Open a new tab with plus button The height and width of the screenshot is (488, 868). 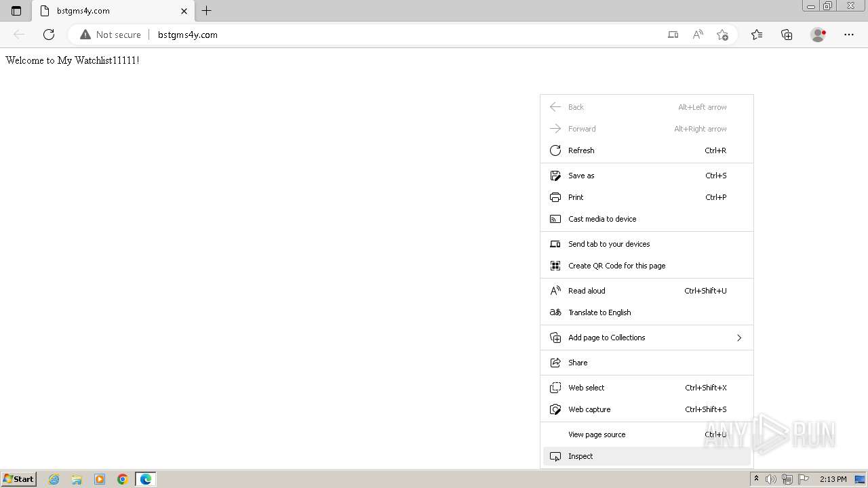coord(207,11)
